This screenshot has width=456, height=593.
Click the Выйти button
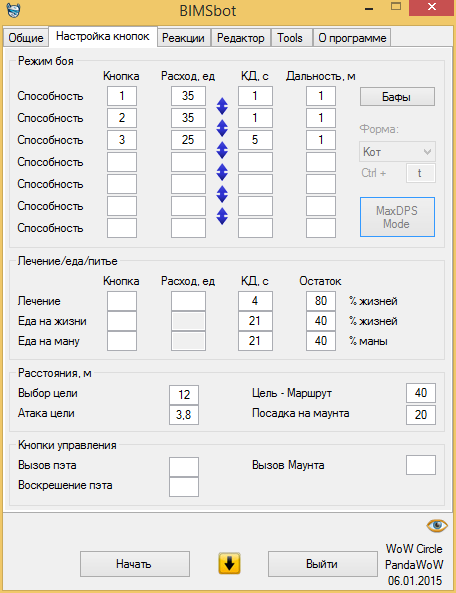click(x=323, y=564)
